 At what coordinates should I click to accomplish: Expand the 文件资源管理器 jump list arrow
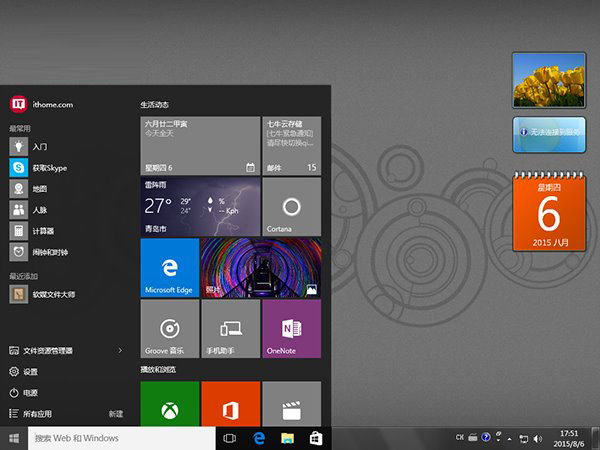[x=120, y=351]
